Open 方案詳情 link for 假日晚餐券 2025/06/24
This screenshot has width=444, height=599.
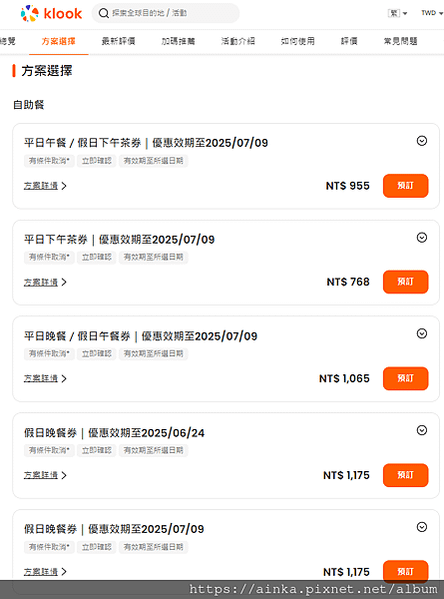[x=45, y=475]
